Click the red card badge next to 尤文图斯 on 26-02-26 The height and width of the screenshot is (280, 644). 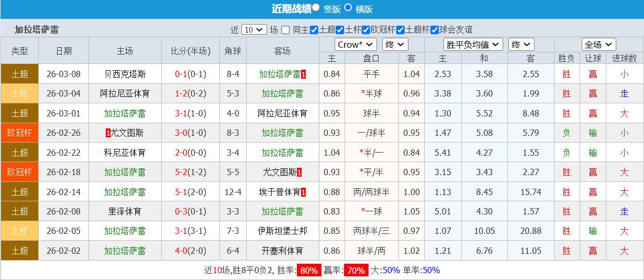point(108,133)
